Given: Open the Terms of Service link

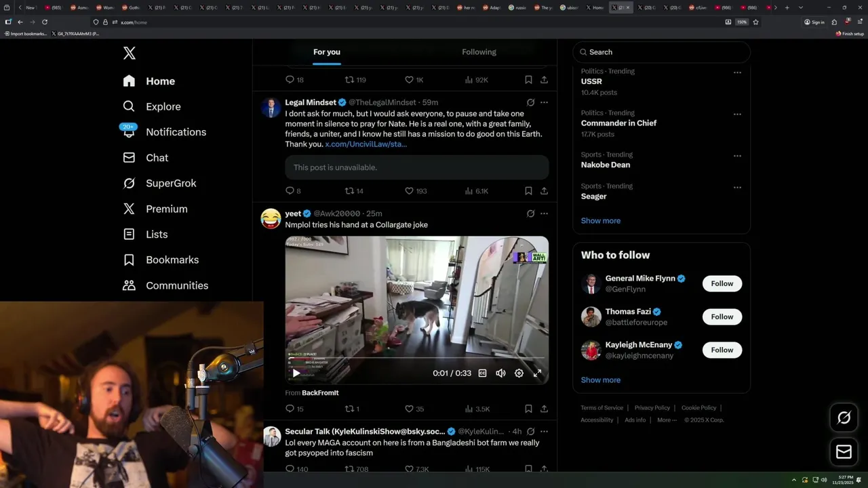Looking at the screenshot, I should (x=601, y=407).
